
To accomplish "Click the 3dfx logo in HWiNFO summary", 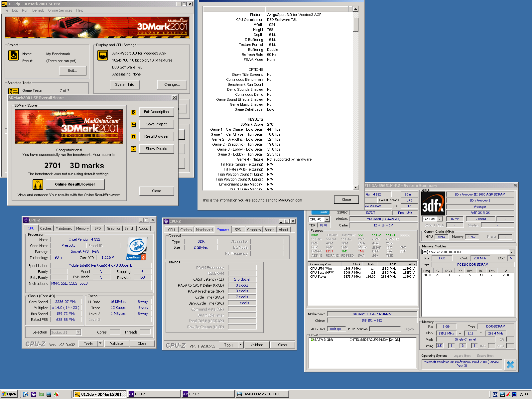I will coord(433,203).
